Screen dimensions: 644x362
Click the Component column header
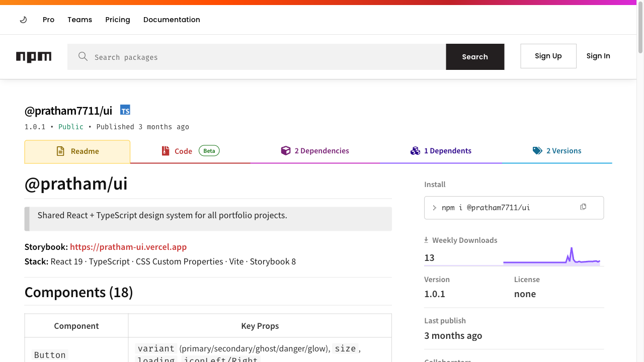76,326
